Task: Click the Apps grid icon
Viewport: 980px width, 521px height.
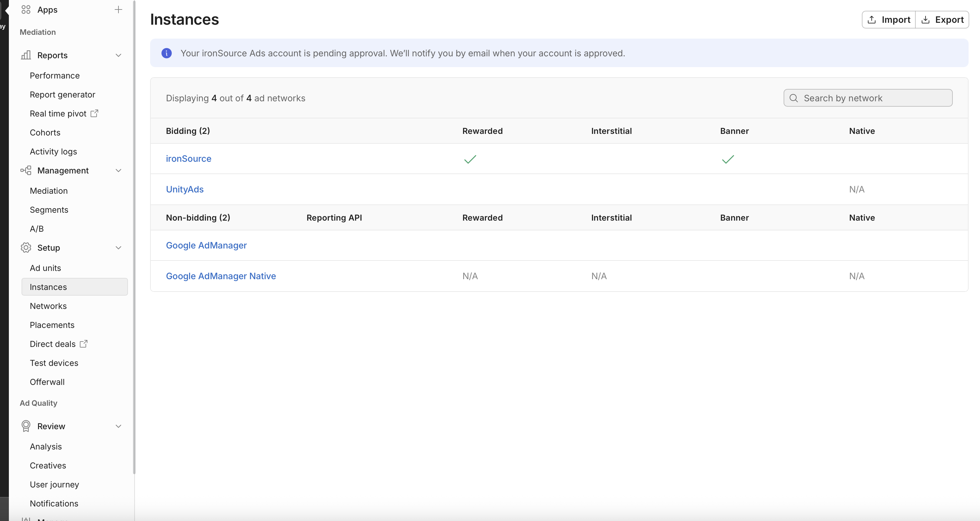Action: [26, 9]
